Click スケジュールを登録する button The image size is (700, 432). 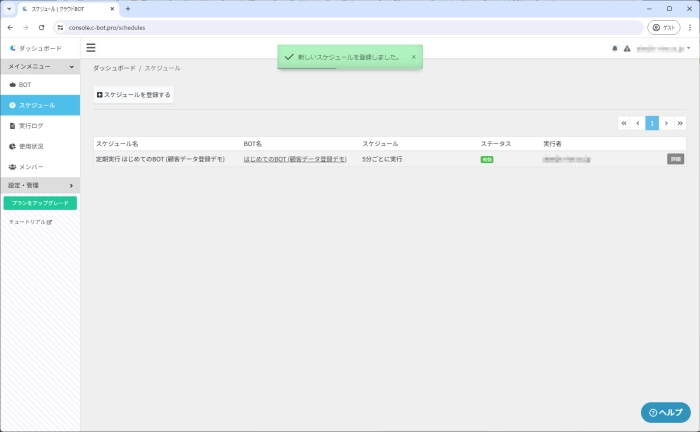[x=134, y=95]
